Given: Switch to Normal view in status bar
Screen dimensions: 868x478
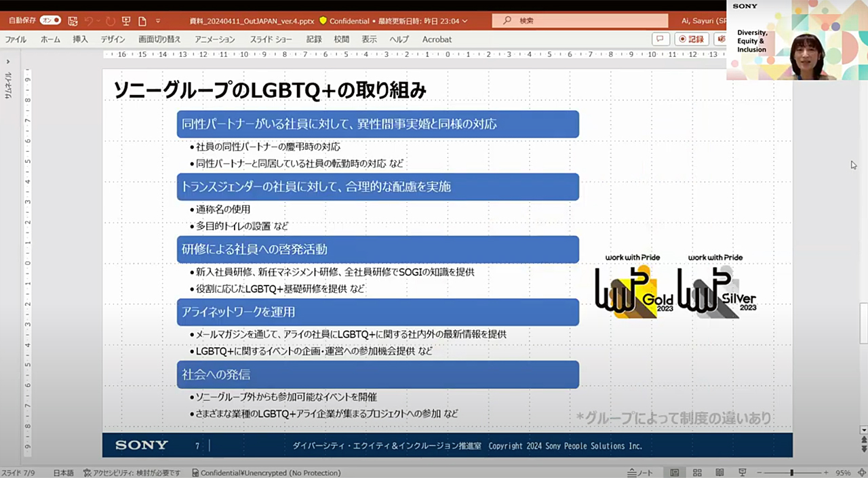Looking at the screenshot, I should (675, 473).
